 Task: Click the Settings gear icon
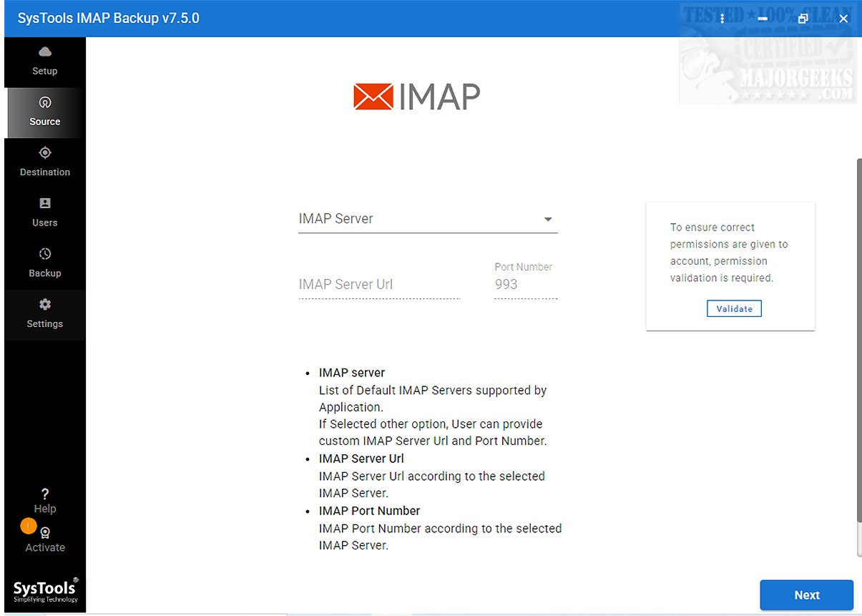(45, 304)
